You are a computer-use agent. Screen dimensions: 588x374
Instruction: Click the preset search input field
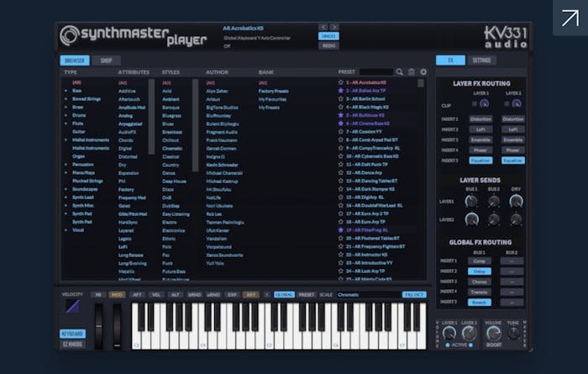pos(376,72)
